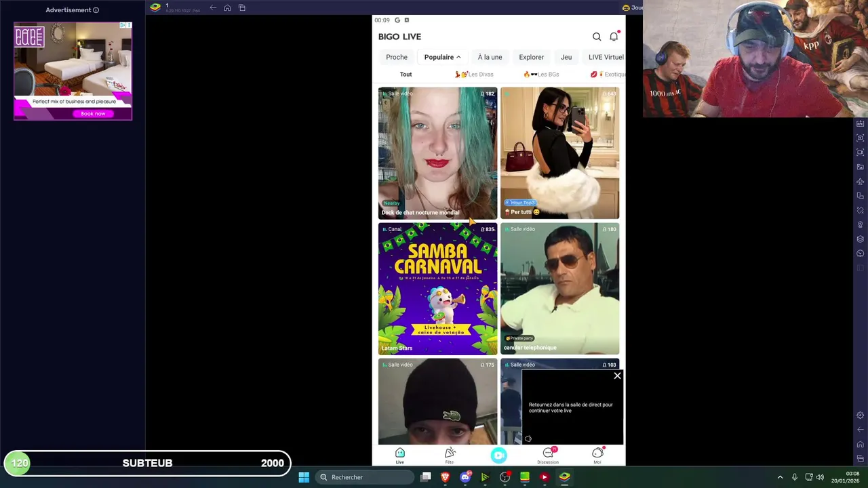Open BlueStacks recent apps icon in title bar

(242, 7)
